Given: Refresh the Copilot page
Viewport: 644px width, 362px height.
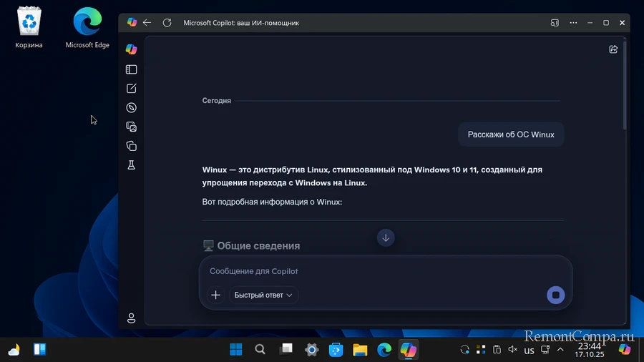Looking at the screenshot, I should (x=167, y=23).
